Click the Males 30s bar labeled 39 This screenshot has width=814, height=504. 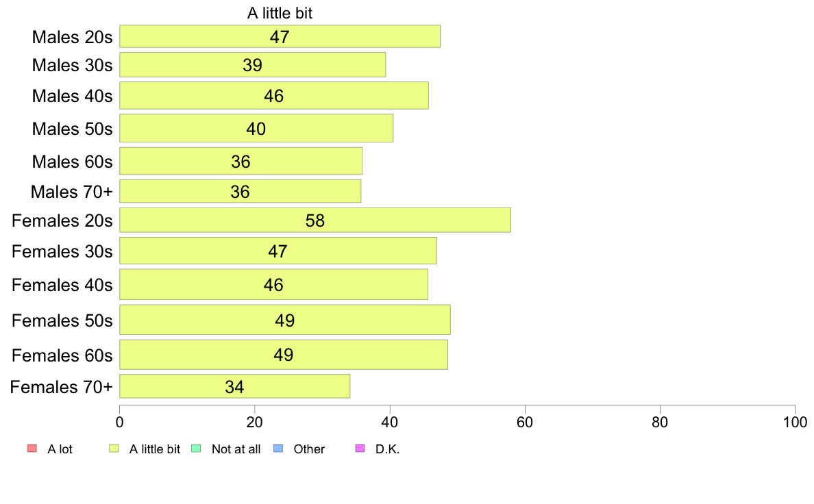pyautogui.click(x=252, y=65)
